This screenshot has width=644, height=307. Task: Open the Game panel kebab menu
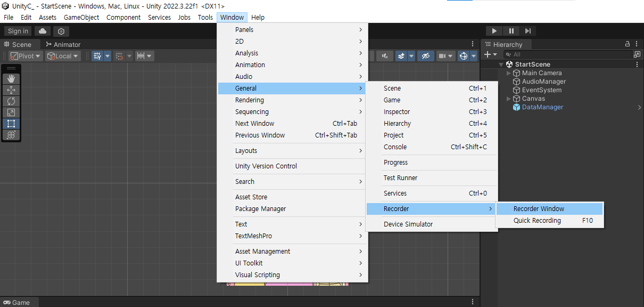[x=473, y=302]
